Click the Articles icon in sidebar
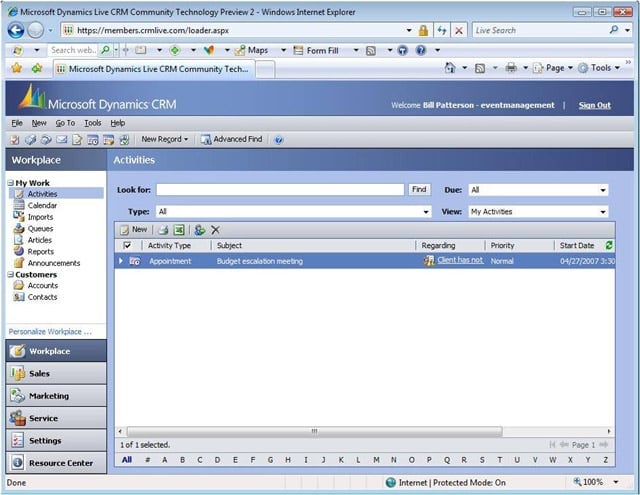This screenshot has height=495, width=640. click(19, 240)
